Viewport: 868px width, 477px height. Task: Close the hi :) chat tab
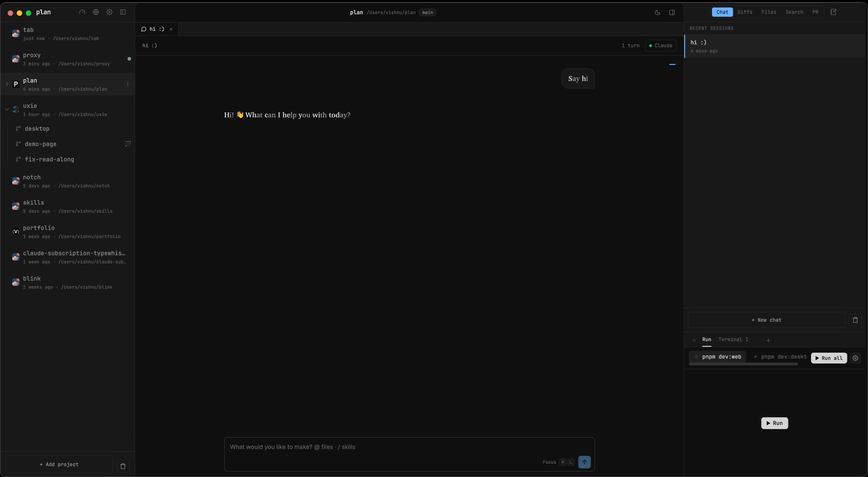click(171, 29)
